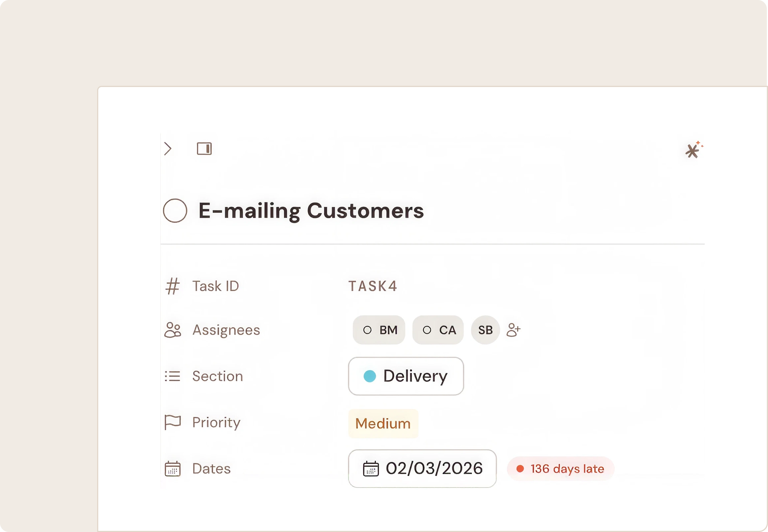This screenshot has height=532, width=768.
Task: Open the Medium priority dropdown
Action: coord(383,423)
